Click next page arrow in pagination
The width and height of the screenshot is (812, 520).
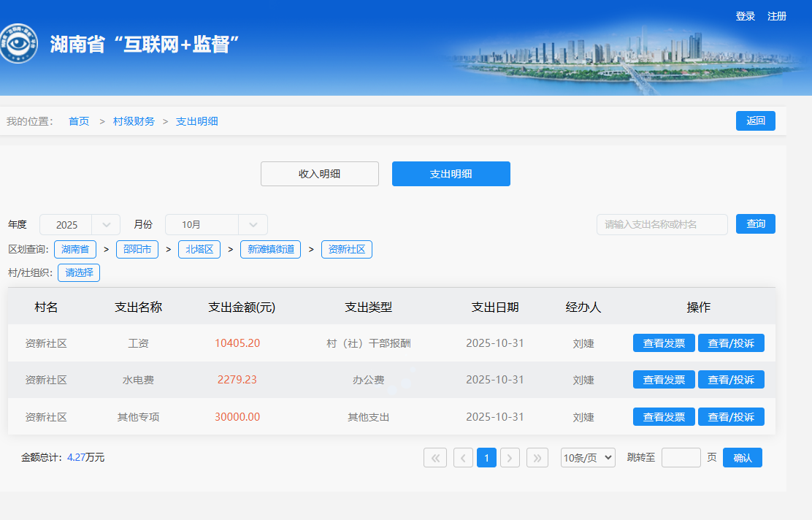point(510,458)
